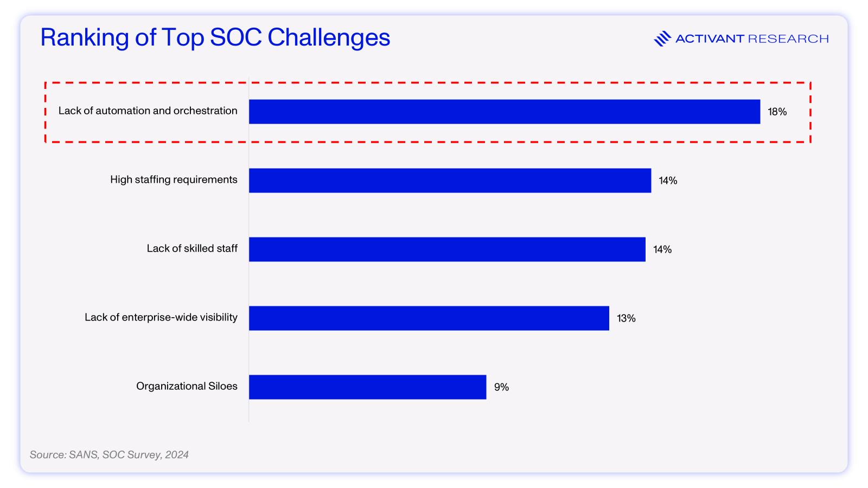The image size is (868, 488).
Task: Click the Lack of skilled staff label
Action: click(192, 248)
